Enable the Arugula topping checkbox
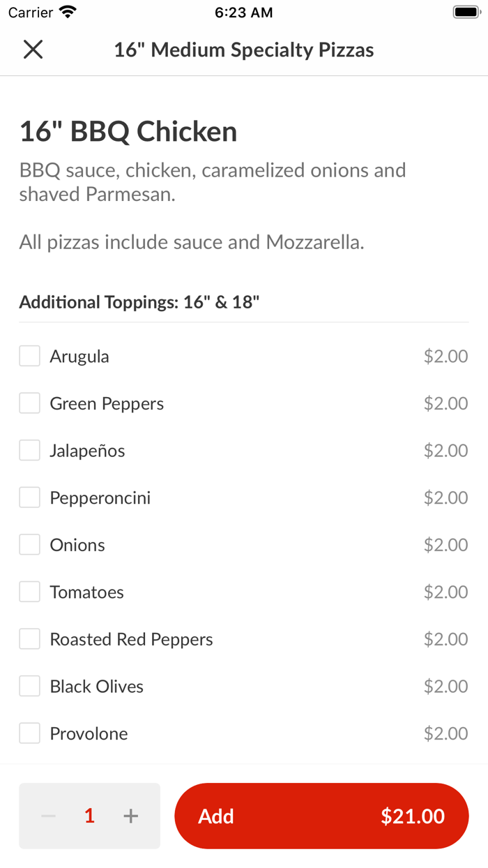This screenshot has height=868, width=488. click(29, 355)
